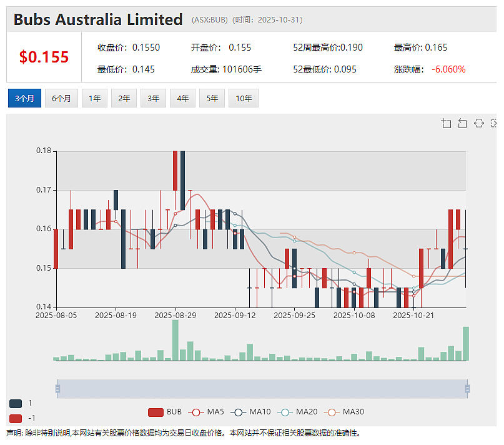Click the data zoom slider track
Image resolution: width=504 pixels, height=445 pixels.
pyautogui.click(x=262, y=389)
